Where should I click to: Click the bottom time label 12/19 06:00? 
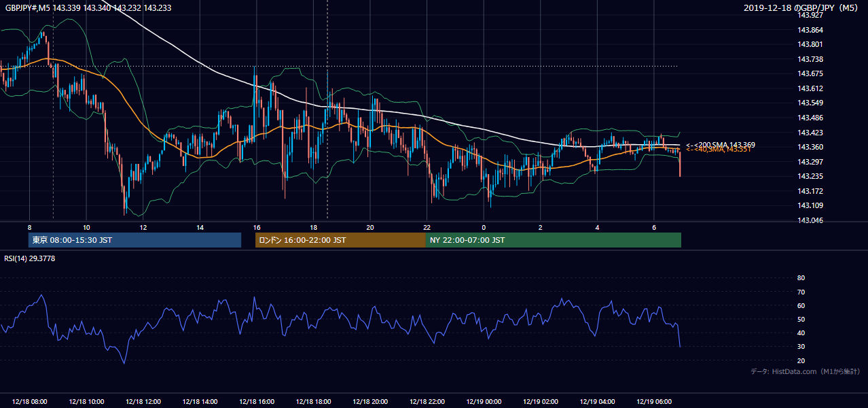(654, 402)
